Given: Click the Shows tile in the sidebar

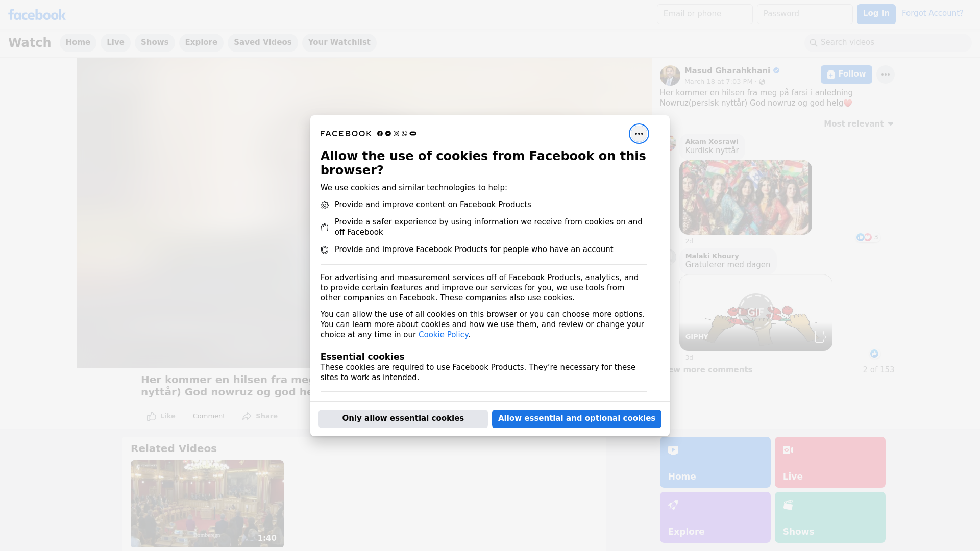Looking at the screenshot, I should (830, 517).
